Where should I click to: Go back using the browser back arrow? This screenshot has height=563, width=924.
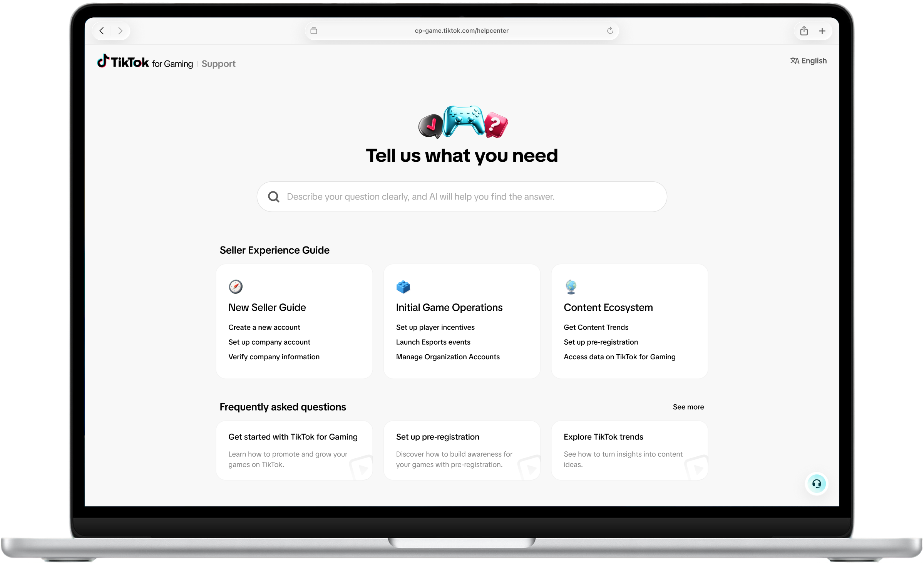click(x=102, y=31)
